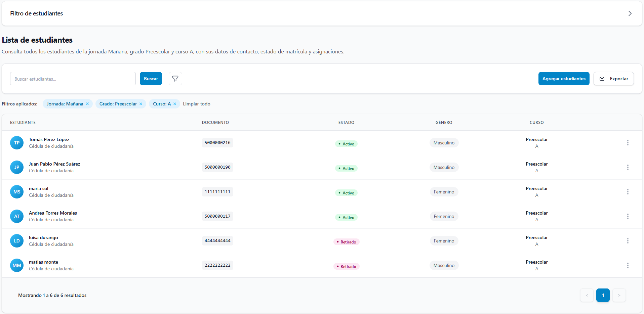The width and height of the screenshot is (644, 314).
Task: Click the TP avatar of Tomás Pérez
Action: tap(17, 143)
